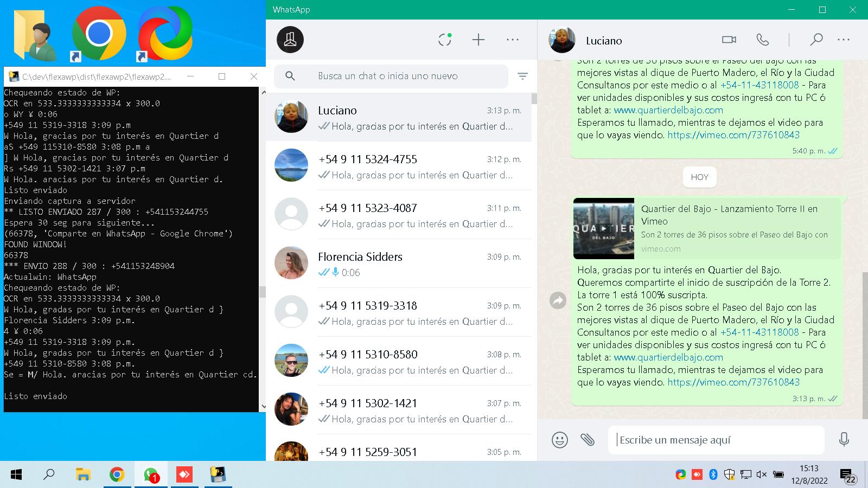Click landscape avatar of 5324-4755 contact

coord(291,165)
